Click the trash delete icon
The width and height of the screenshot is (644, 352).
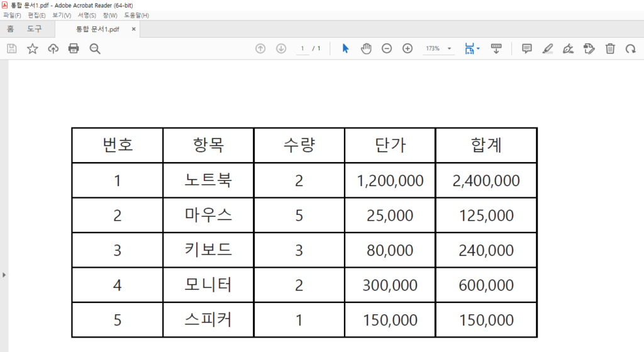610,48
